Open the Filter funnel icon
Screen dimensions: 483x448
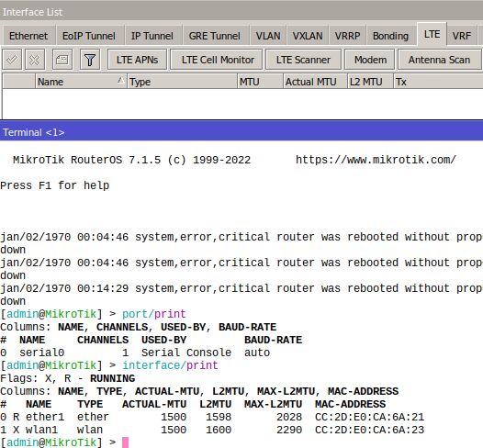[90, 60]
